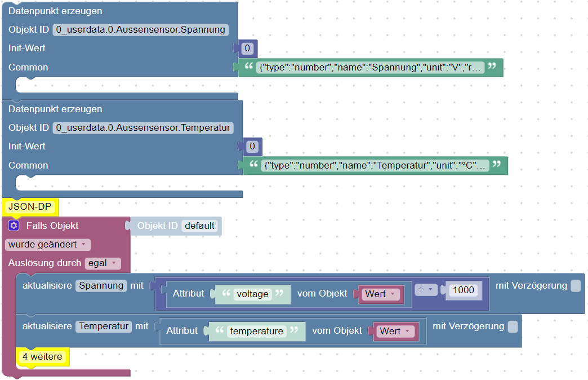Click 'vom Objekt' label in the temperature block
The height and width of the screenshot is (380, 588).
pyautogui.click(x=337, y=331)
